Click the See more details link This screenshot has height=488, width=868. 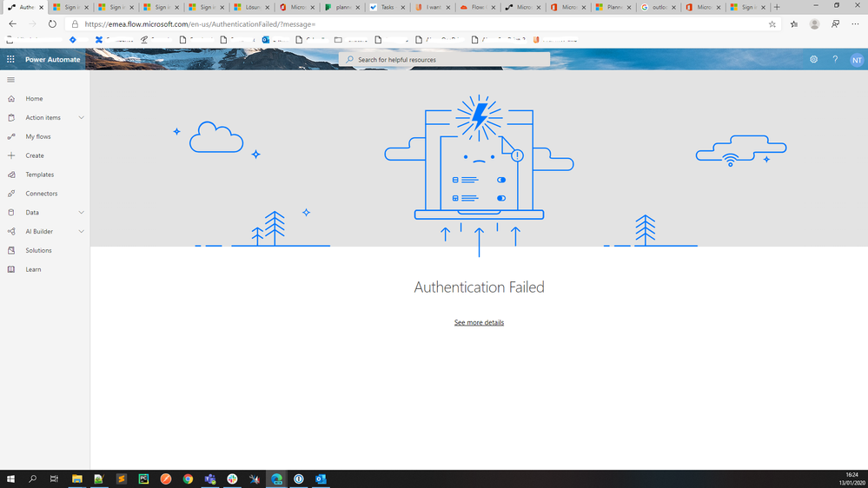click(x=479, y=322)
